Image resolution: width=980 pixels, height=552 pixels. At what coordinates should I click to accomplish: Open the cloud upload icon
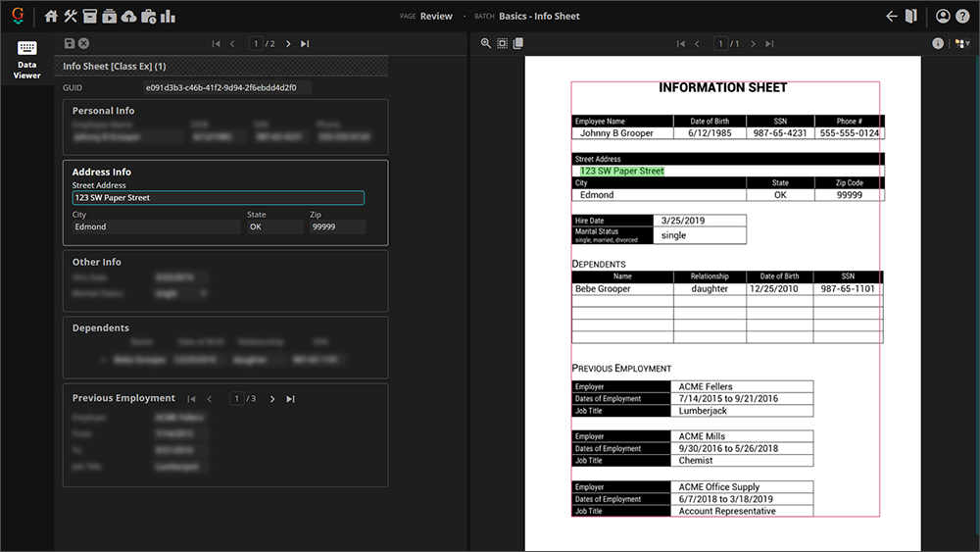[x=128, y=16]
